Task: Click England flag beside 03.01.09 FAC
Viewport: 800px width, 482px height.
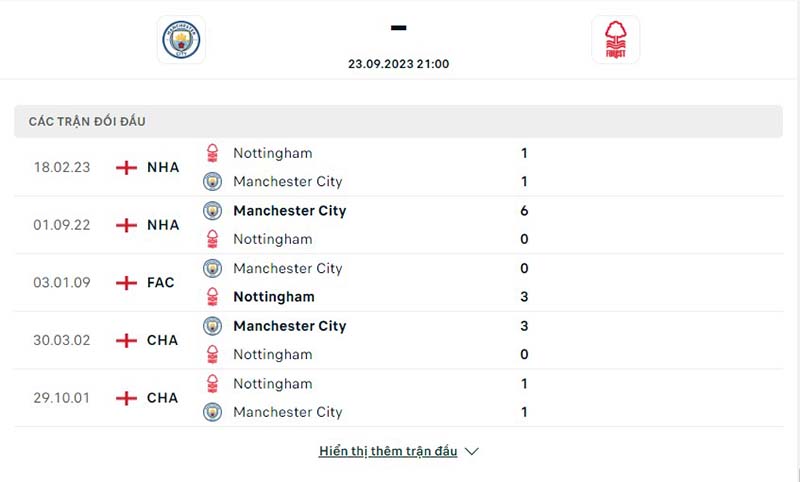Action: (x=126, y=283)
